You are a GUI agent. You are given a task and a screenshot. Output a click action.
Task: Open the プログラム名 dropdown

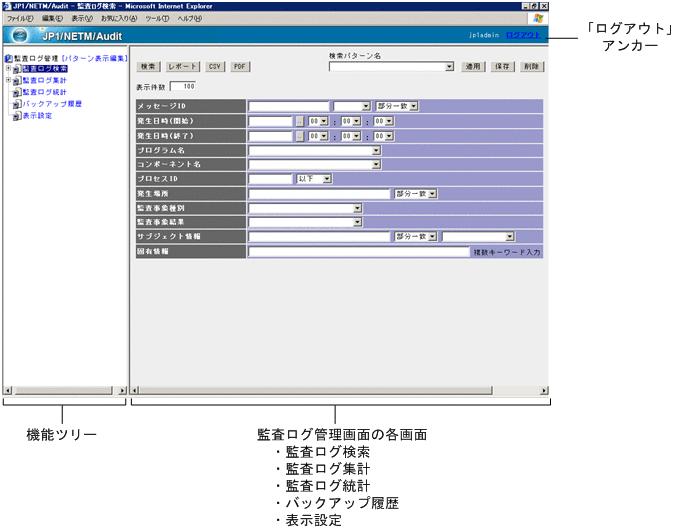(376, 150)
